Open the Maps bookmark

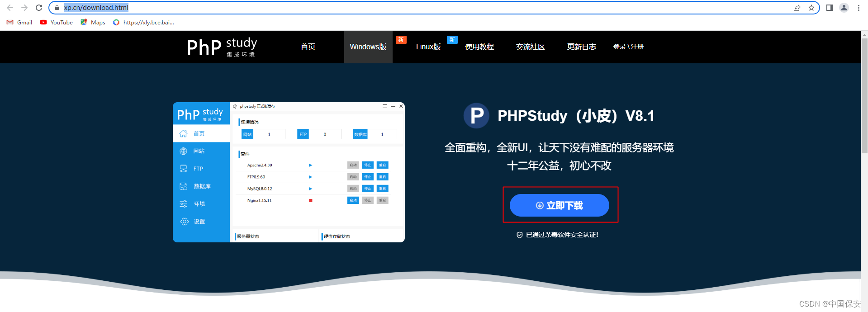[x=93, y=22]
